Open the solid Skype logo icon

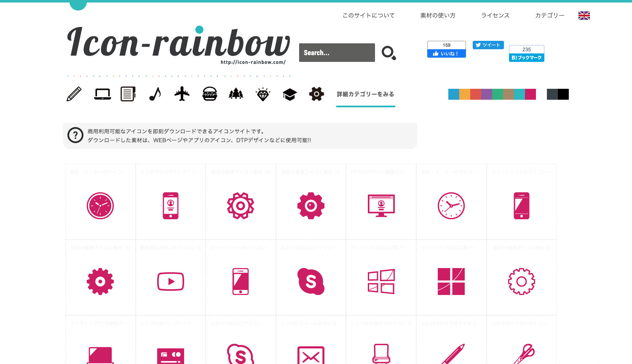point(311,282)
